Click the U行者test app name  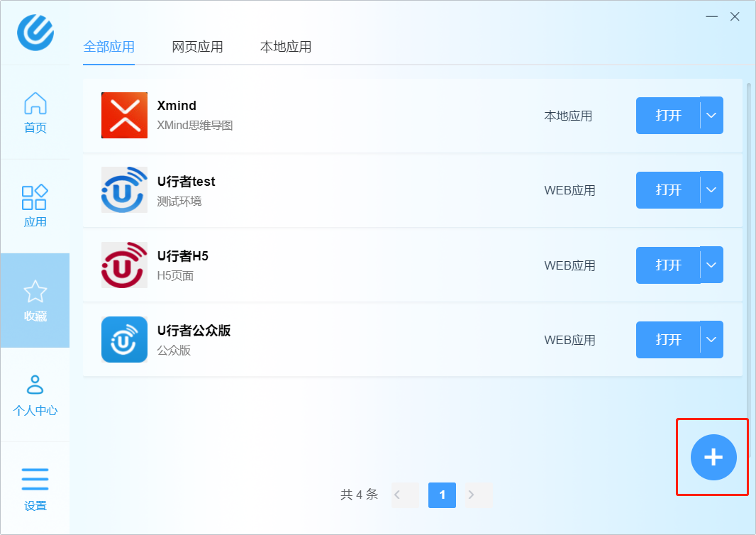(186, 182)
